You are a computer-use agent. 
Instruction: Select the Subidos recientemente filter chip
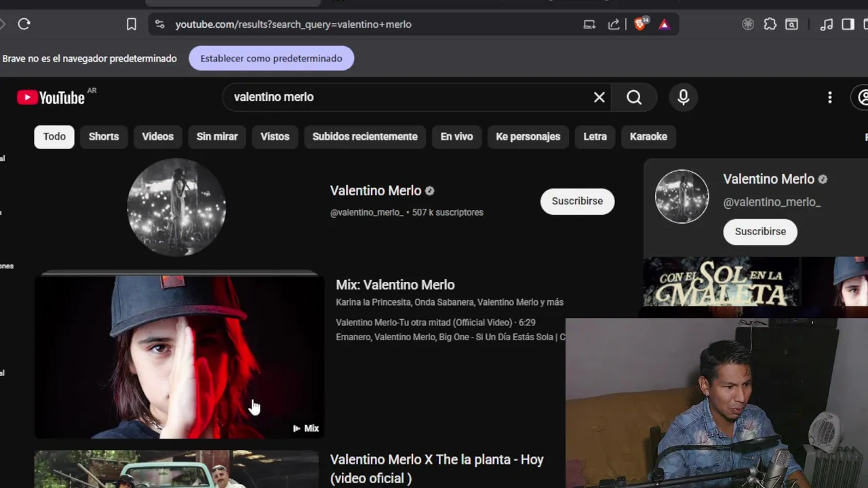click(365, 137)
